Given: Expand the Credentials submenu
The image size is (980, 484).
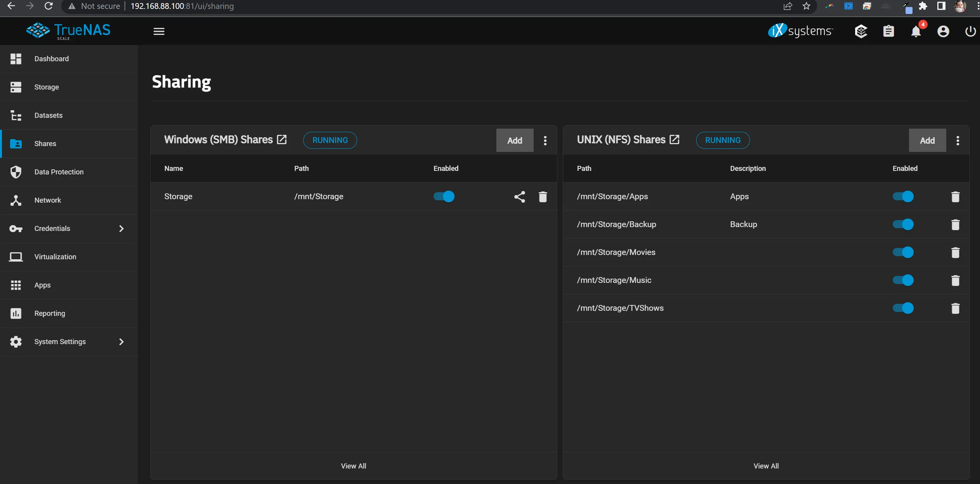Looking at the screenshot, I should click(x=121, y=229).
